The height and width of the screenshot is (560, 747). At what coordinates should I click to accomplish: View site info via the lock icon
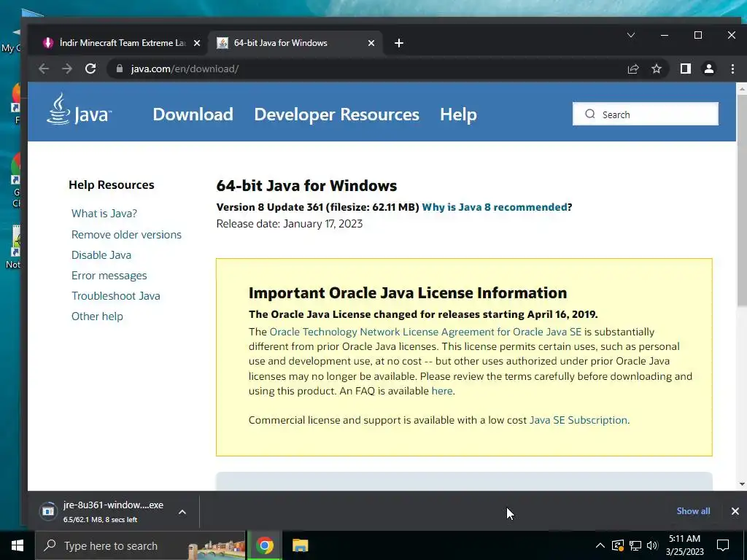click(120, 69)
